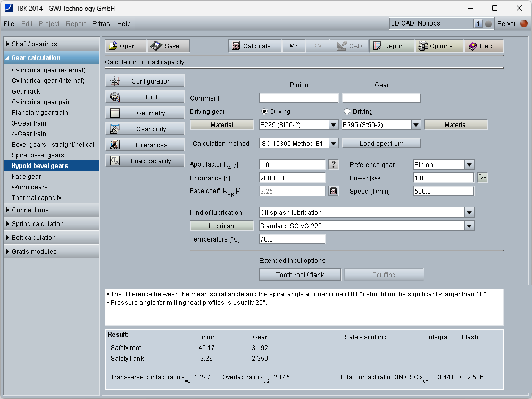Open the Kind of lubrication dropdown
The image size is (532, 399).
pyautogui.click(x=469, y=213)
